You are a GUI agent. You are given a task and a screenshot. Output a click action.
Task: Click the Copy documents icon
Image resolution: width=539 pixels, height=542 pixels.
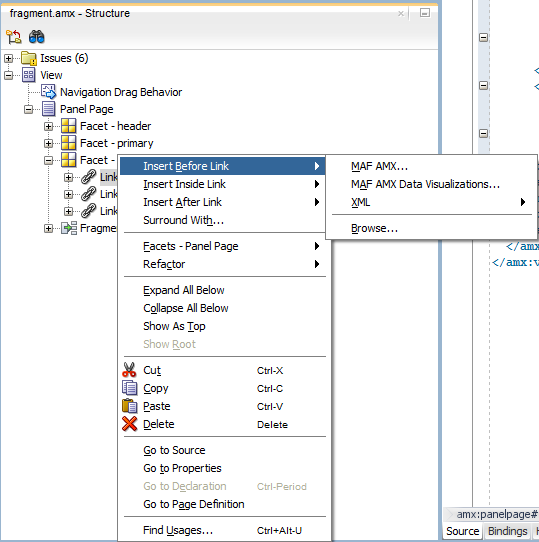(129, 388)
